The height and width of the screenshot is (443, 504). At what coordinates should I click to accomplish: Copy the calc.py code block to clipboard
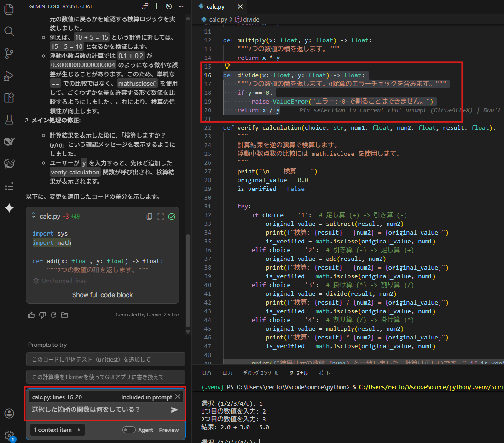tap(149, 216)
